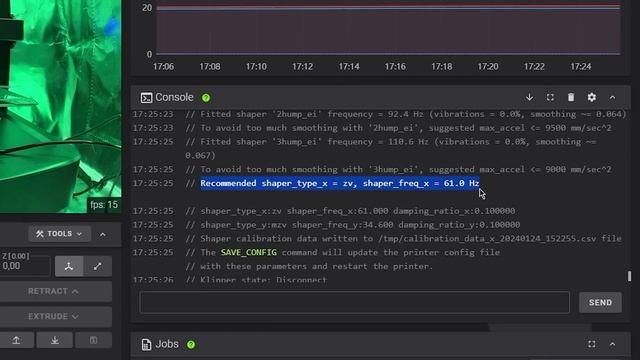Click the SAVE_CONFIG command link
640x360 pixels.
pos(249,253)
